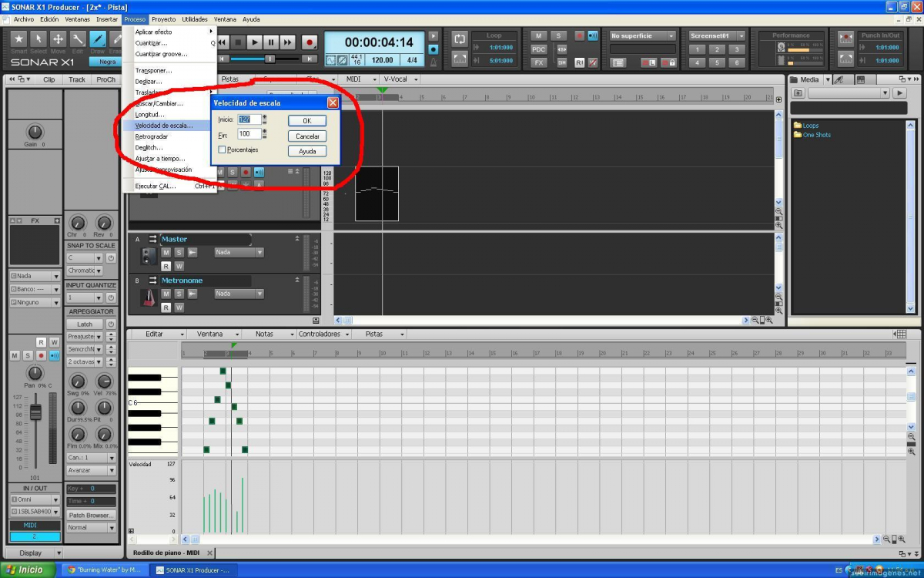Switch to screenset 5
The image size is (924, 578).
717,62
